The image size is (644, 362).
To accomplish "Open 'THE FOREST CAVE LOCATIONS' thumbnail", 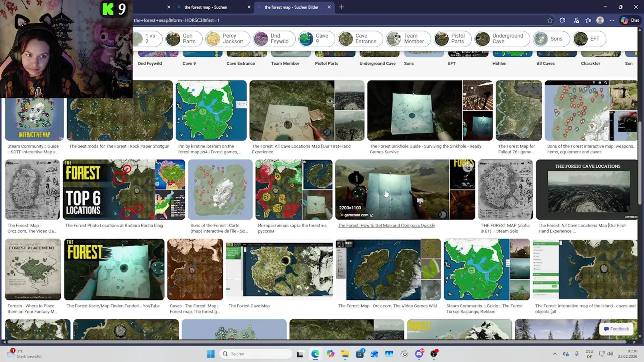I will pyautogui.click(x=587, y=190).
